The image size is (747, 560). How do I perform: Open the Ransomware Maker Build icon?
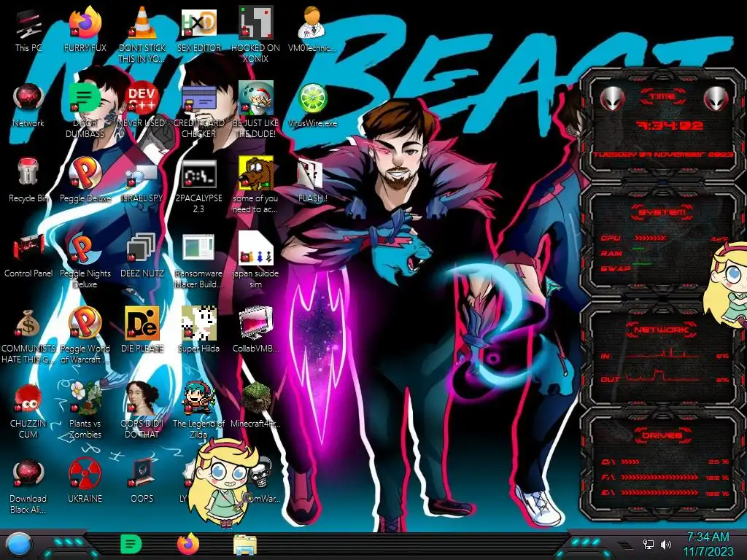click(198, 261)
